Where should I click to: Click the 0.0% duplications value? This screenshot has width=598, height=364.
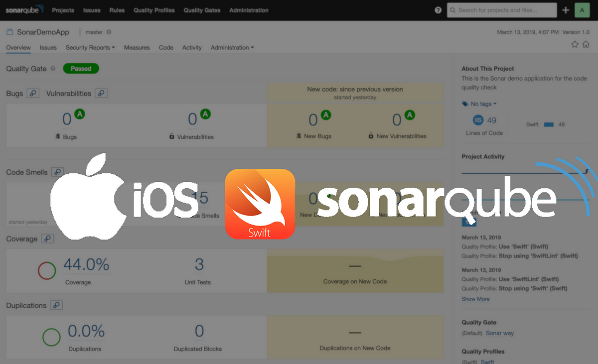coord(86,331)
